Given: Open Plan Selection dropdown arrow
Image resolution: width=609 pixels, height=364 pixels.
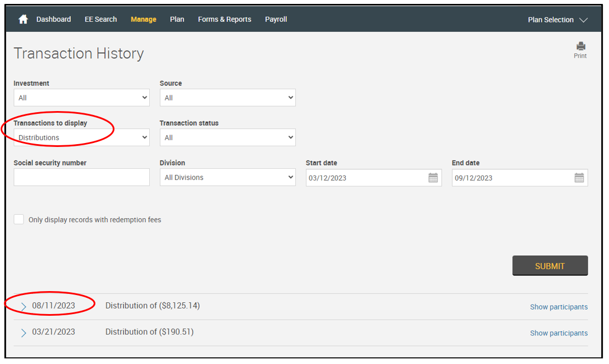Looking at the screenshot, I should pyautogui.click(x=583, y=20).
